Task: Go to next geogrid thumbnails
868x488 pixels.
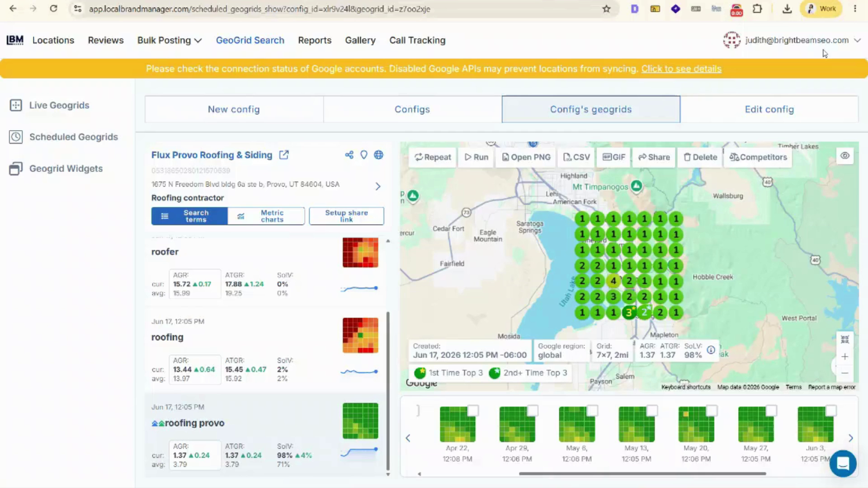Action: pos(850,438)
